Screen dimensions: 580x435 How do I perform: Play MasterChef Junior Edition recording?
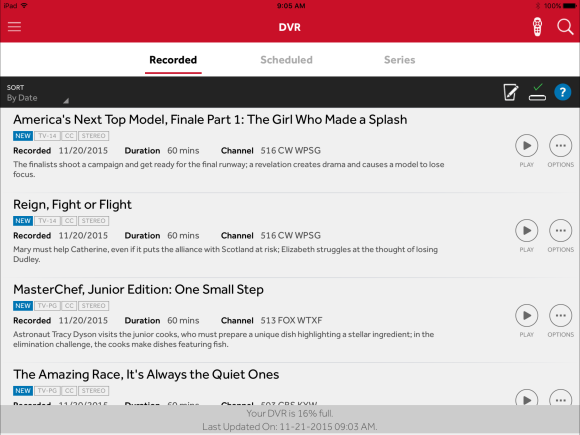pos(526,316)
